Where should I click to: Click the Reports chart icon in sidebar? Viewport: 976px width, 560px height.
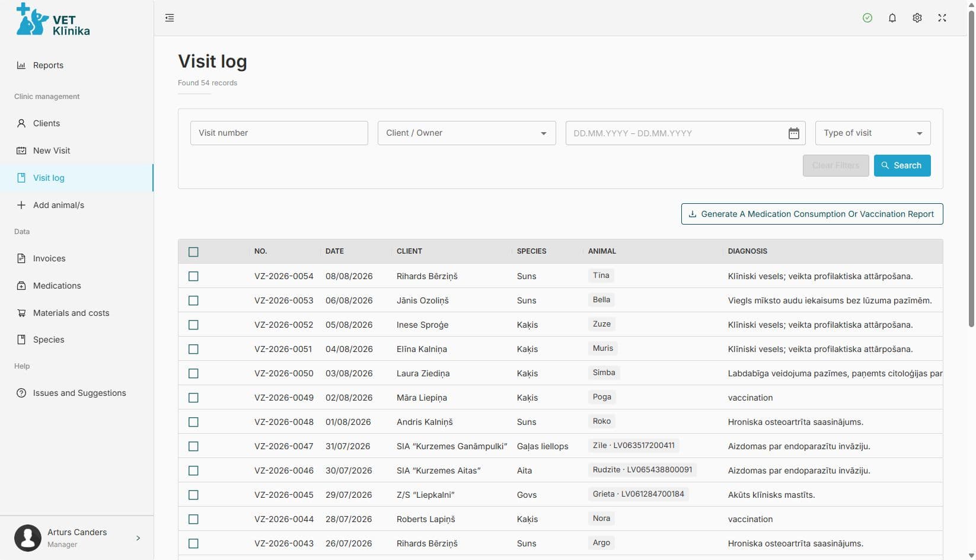(21, 65)
